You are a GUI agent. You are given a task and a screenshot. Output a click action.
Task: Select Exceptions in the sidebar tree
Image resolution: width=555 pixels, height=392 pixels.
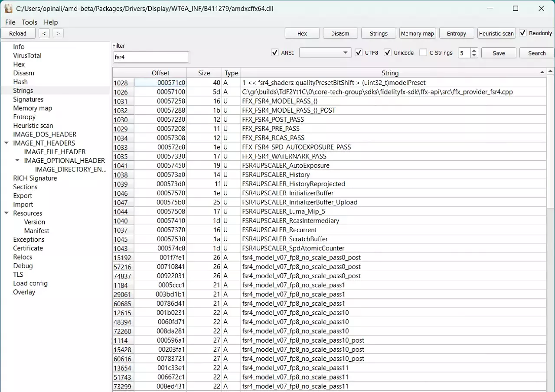coord(29,239)
